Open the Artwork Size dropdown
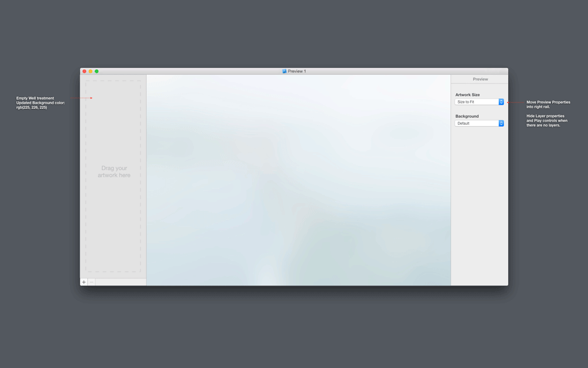588x368 pixels. click(477, 102)
